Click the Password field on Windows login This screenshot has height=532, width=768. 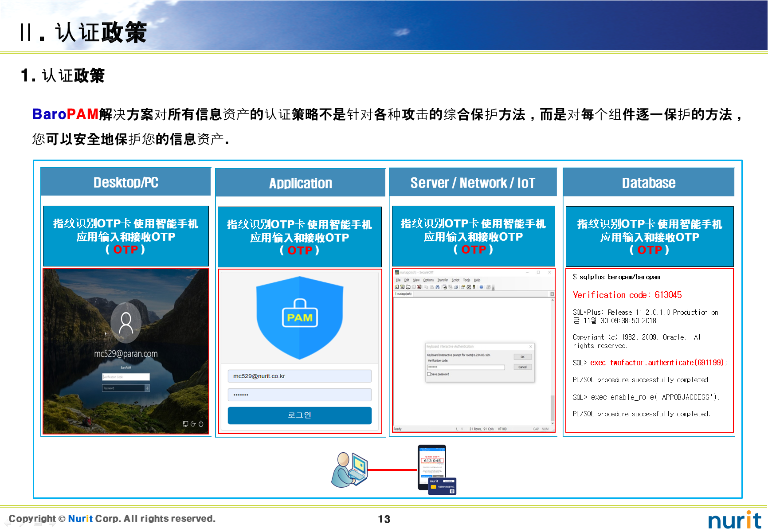pyautogui.click(x=123, y=388)
